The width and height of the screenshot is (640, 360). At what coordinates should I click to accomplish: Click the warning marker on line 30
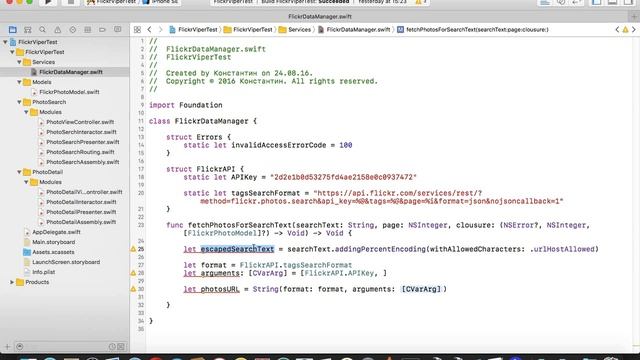click(x=133, y=289)
